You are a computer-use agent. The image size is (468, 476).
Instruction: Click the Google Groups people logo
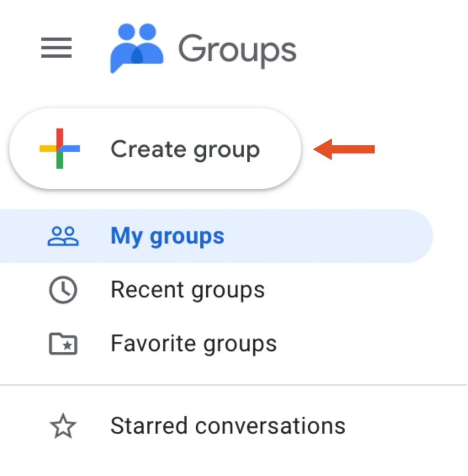click(x=137, y=48)
